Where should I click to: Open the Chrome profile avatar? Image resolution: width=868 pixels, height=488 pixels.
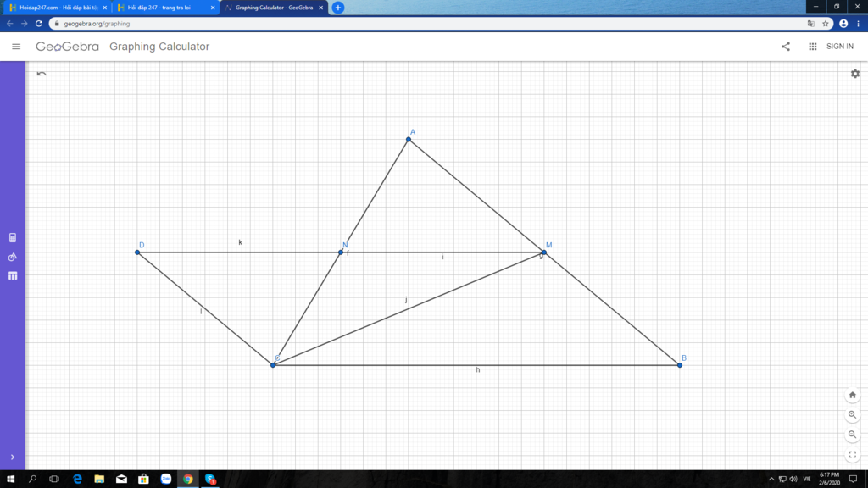pos(843,24)
